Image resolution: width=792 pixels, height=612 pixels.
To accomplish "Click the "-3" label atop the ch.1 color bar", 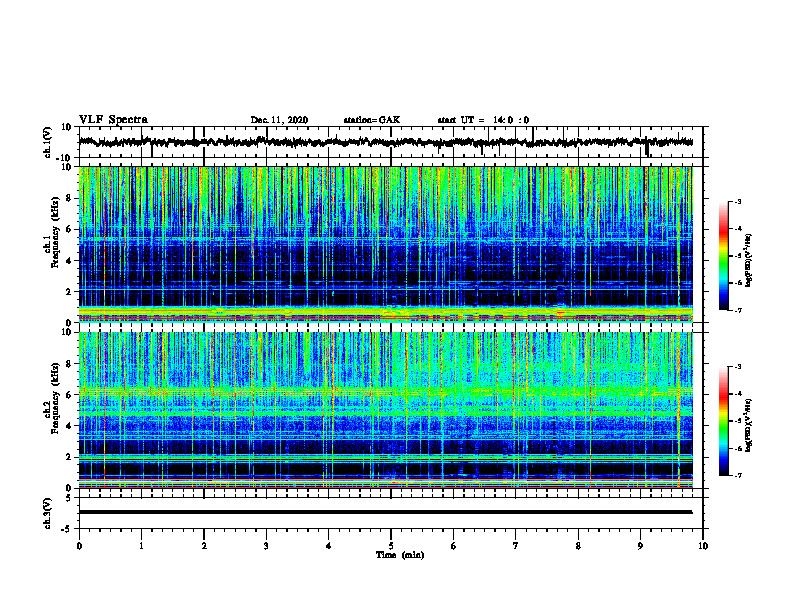I will (x=737, y=201).
